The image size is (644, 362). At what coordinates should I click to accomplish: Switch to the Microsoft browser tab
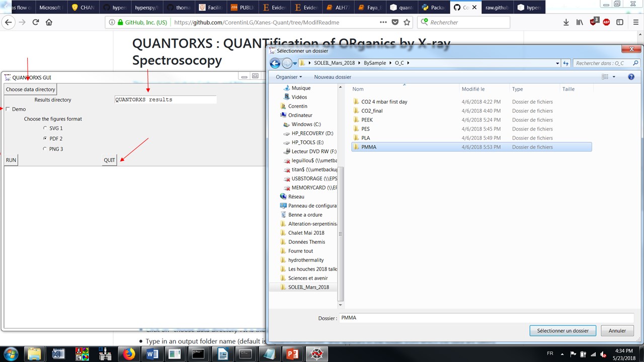tap(50, 8)
